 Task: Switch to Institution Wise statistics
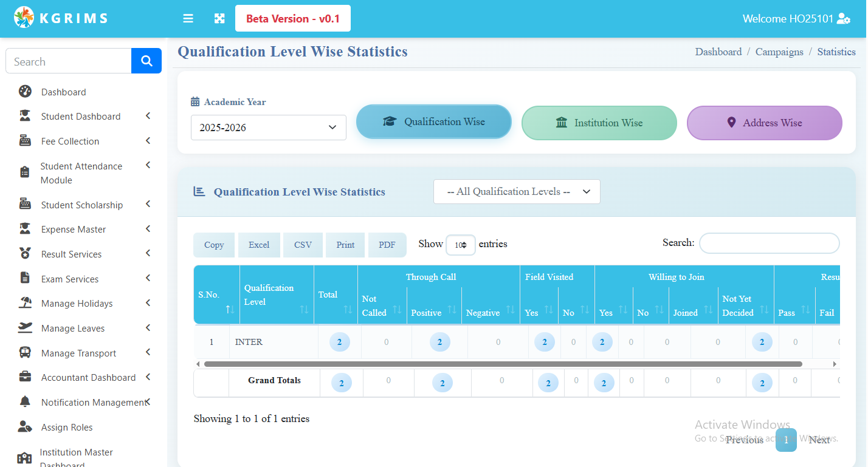click(599, 123)
